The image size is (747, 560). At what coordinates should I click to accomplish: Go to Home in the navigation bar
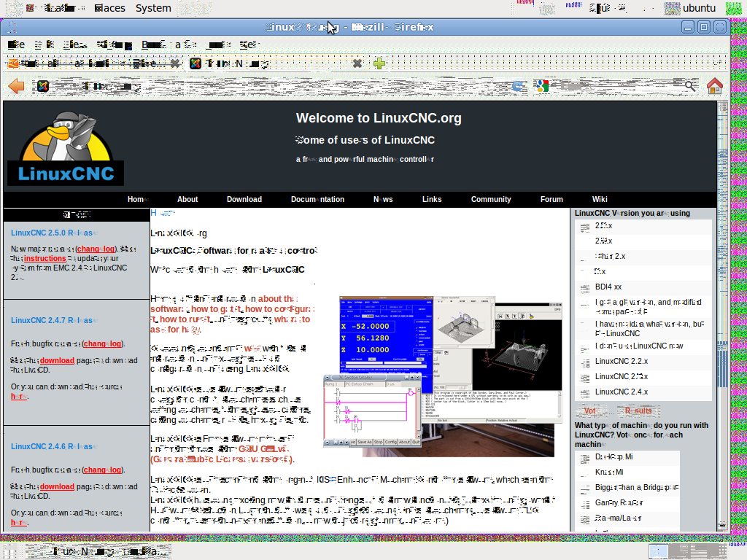coord(138,200)
